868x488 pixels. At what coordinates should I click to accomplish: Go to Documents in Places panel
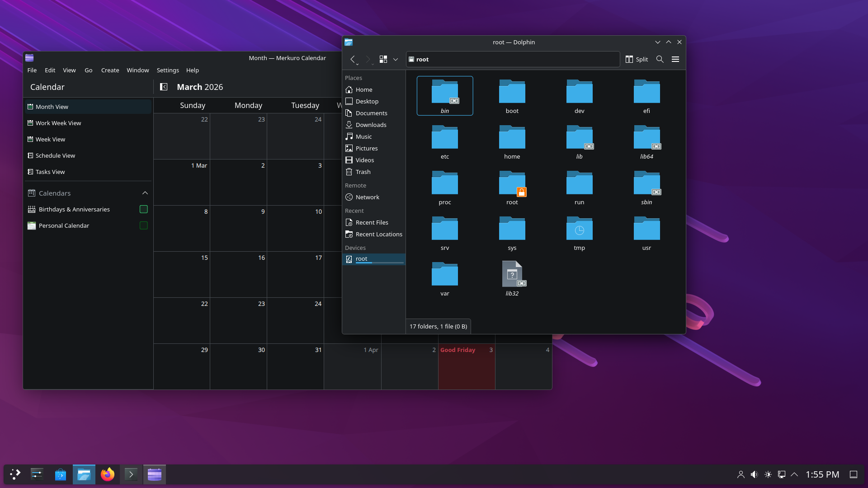[x=374, y=113]
